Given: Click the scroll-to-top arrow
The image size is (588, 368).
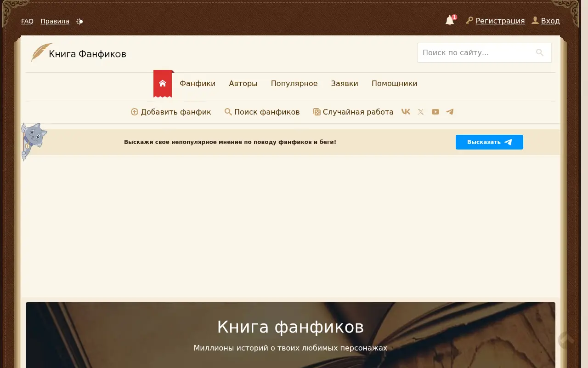Looking at the screenshot, I should [566, 340].
